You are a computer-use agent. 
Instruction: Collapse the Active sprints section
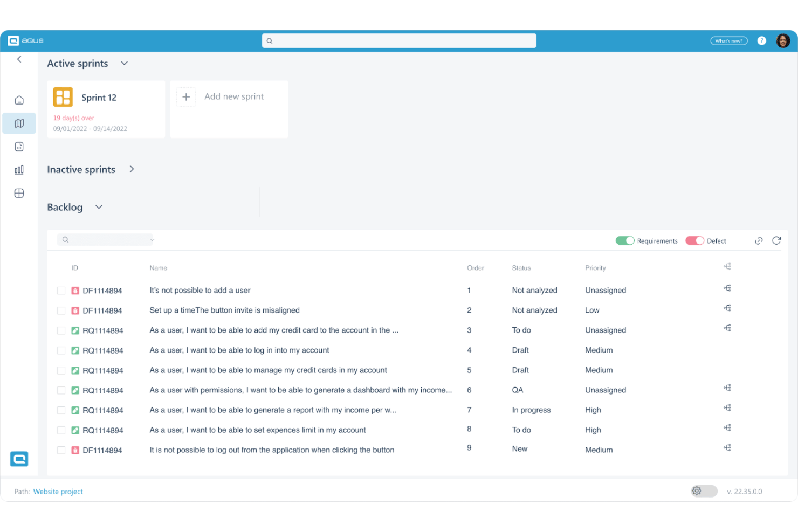pos(125,64)
